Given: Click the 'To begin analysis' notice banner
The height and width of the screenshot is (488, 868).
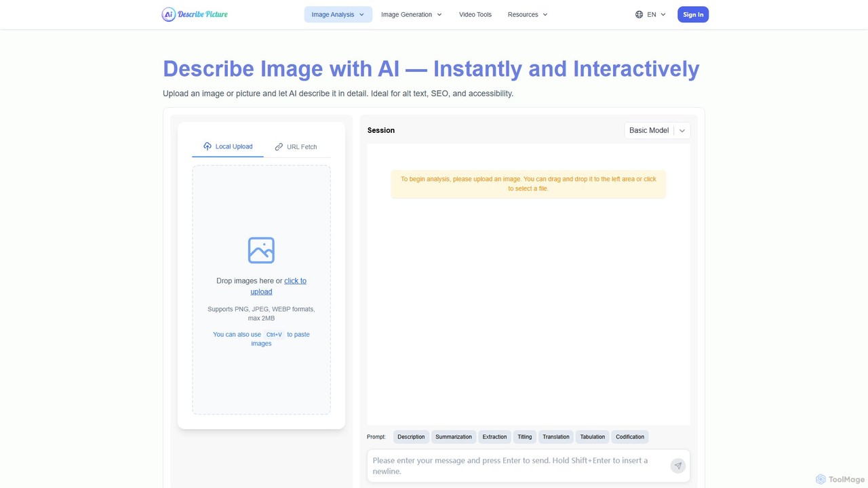Looking at the screenshot, I should (528, 184).
